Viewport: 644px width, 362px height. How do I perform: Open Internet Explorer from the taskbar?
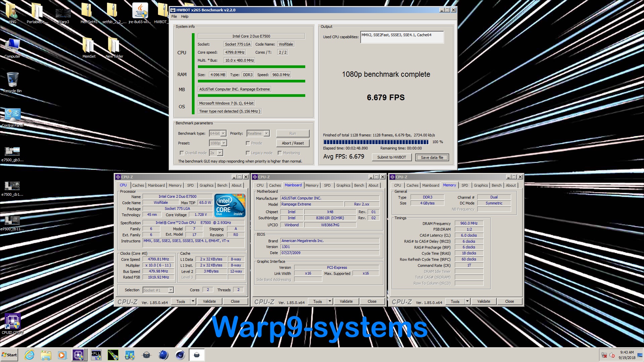30,355
